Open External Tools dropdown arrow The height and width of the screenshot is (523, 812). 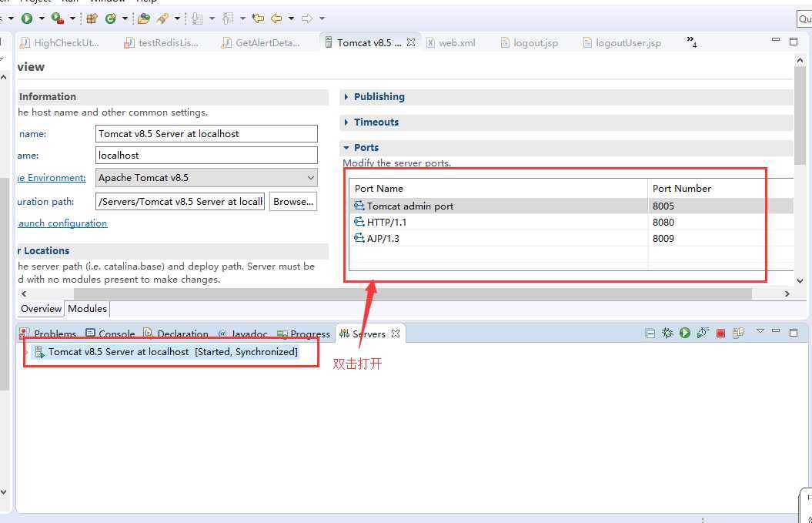click(72, 18)
